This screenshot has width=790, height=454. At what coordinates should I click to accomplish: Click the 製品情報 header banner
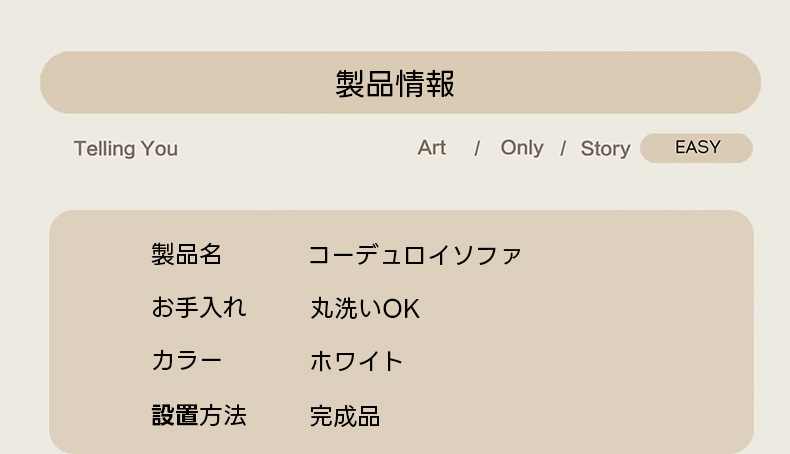click(x=400, y=83)
